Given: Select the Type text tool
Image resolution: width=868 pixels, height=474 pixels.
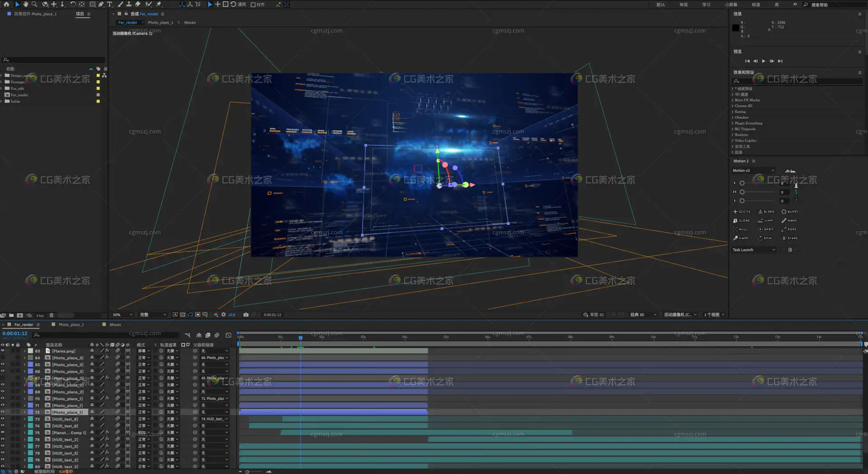Looking at the screenshot, I should click(109, 4).
